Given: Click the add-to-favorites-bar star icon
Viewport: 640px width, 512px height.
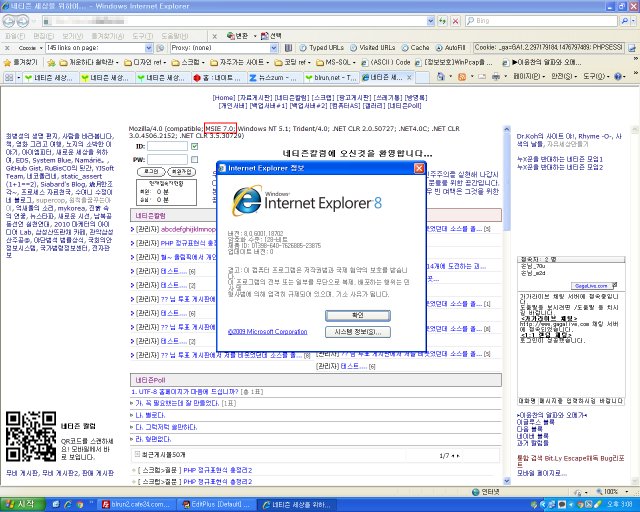Looking at the screenshot, I should (x=51, y=62).
